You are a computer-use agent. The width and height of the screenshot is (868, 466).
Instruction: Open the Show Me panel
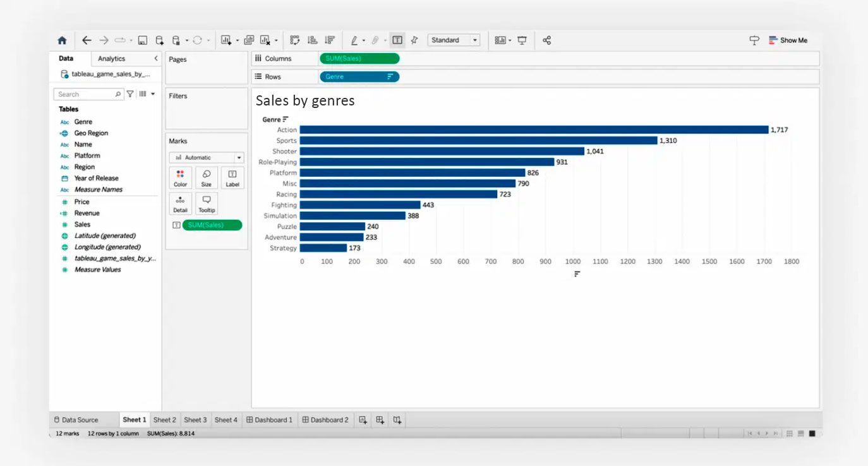788,40
